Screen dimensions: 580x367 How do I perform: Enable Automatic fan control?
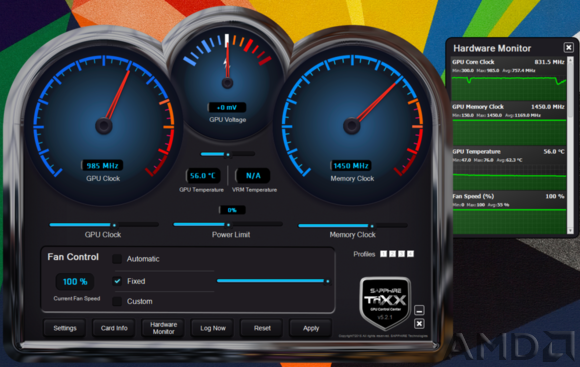pos(117,259)
